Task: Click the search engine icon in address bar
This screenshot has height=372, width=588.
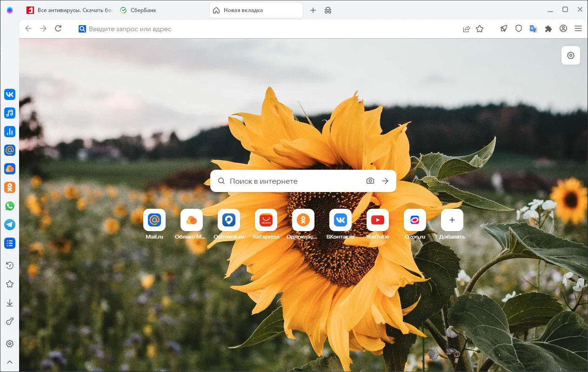Action: 82,29
